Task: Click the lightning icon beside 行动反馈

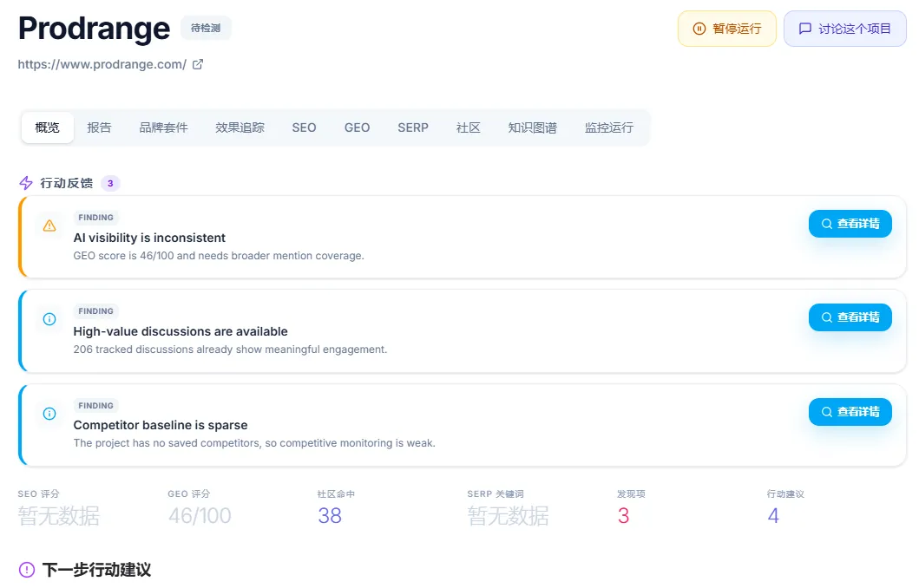Action: [27, 183]
